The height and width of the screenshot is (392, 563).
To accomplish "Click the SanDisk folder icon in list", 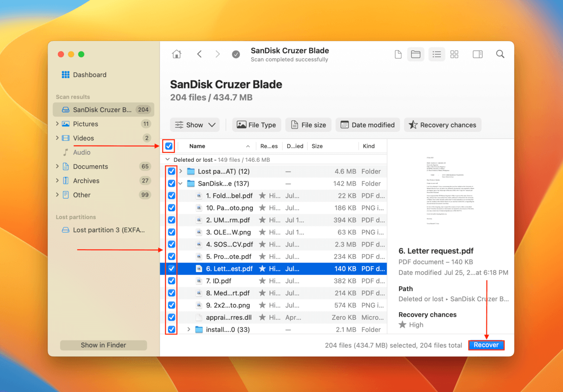I will [191, 183].
